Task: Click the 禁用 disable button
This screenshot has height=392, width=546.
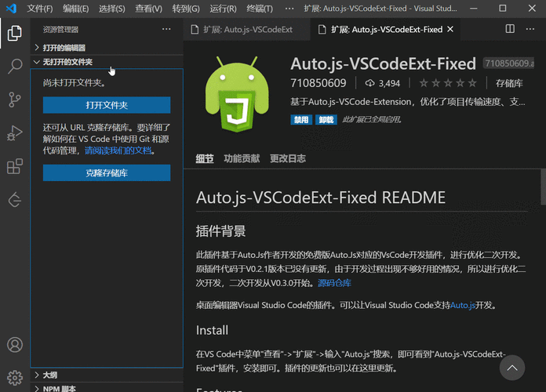Action: point(301,120)
